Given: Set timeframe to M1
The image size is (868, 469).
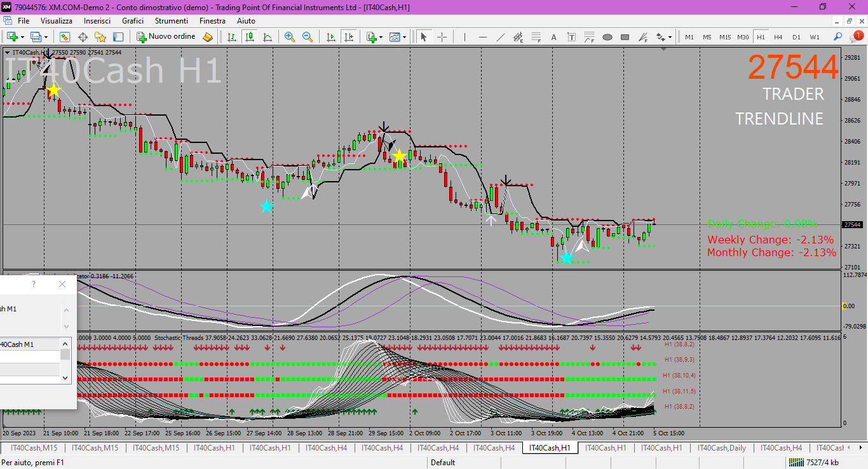Looking at the screenshot, I should [689, 37].
